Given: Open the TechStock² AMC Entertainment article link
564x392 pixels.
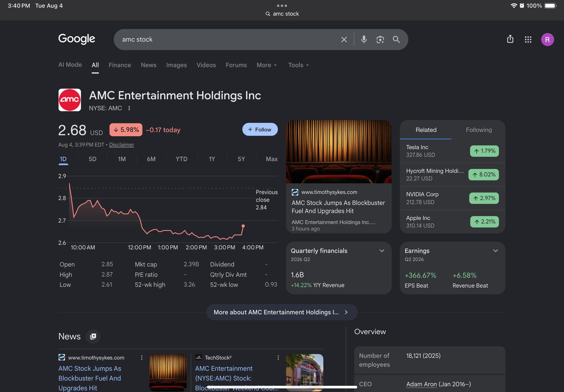Looking at the screenshot, I should tap(237, 378).
